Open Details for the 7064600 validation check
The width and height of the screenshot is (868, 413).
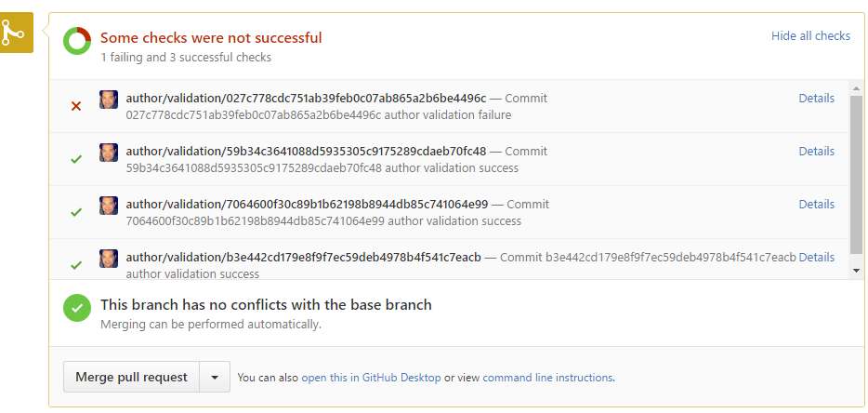pos(816,205)
